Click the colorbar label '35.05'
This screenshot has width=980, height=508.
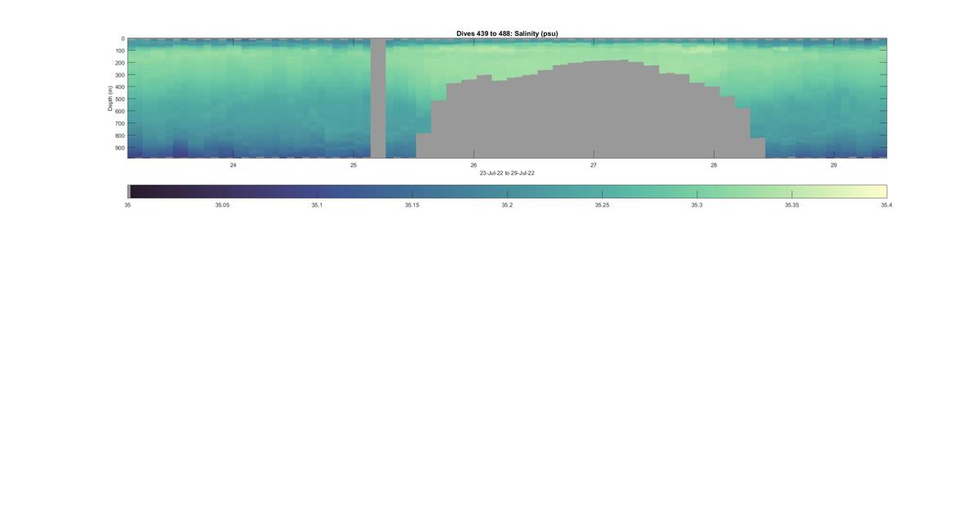point(222,205)
